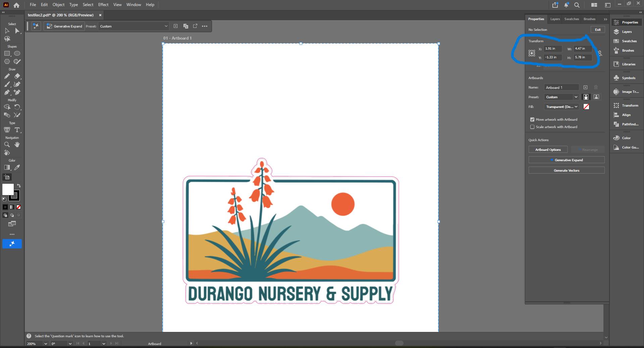Select the Polygon shape tool

click(x=7, y=61)
